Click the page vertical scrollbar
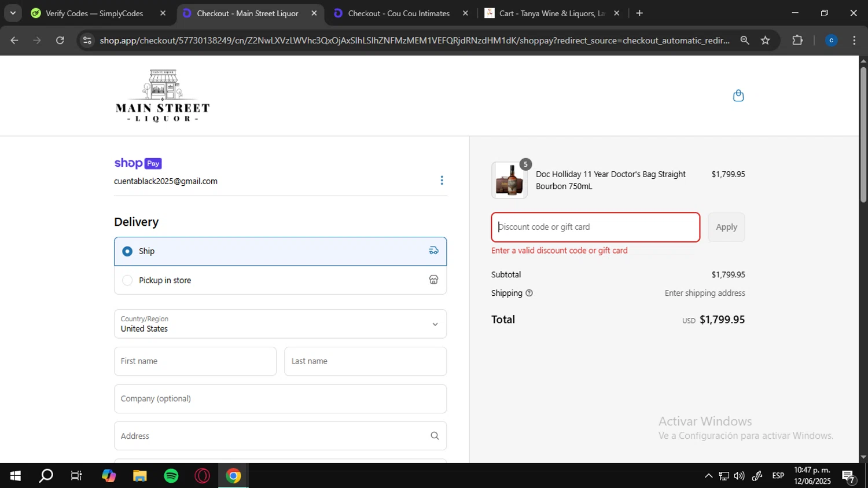This screenshot has width=868, height=488. pyautogui.click(x=863, y=134)
